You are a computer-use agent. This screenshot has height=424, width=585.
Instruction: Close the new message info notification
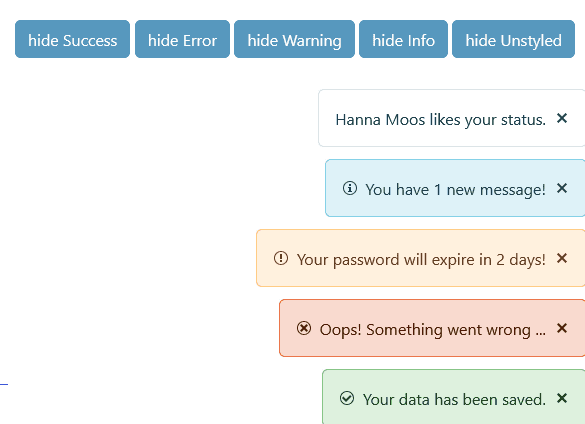pos(562,188)
